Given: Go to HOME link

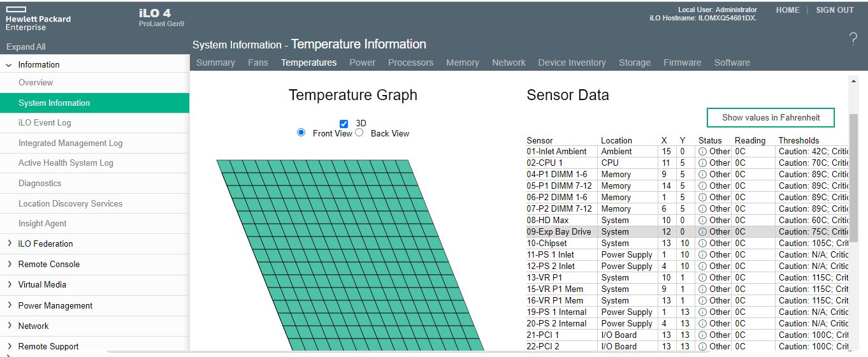Looking at the screenshot, I should pos(788,10).
